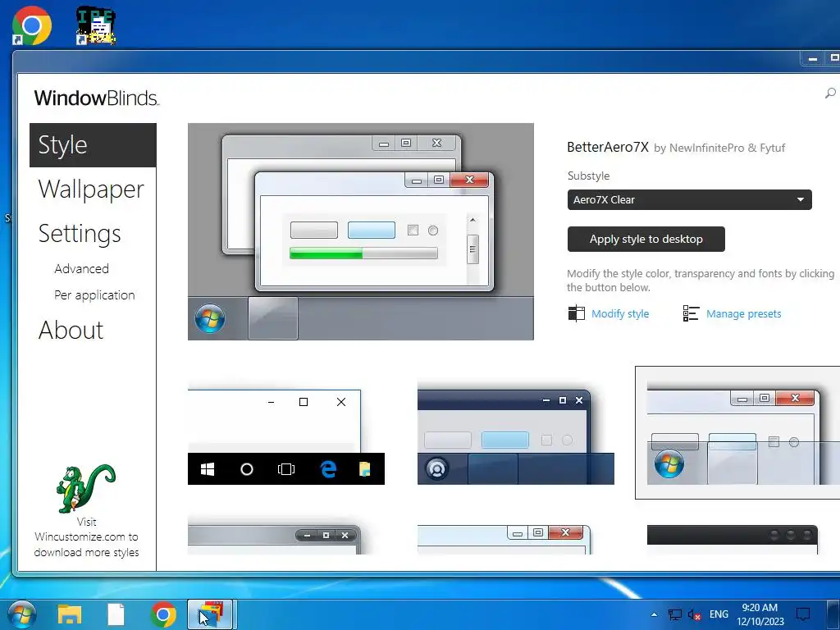Open the clock showing 9:20 AM
The width and height of the screenshot is (840, 630).
click(x=760, y=614)
